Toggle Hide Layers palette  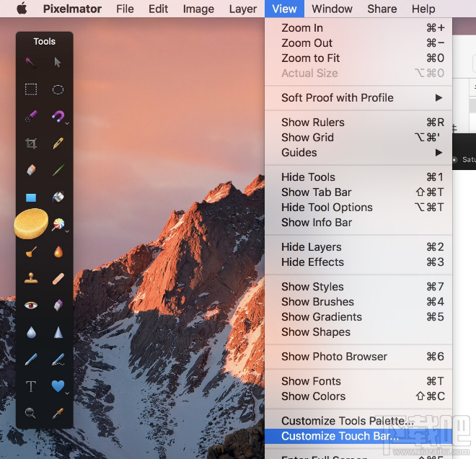(358, 247)
